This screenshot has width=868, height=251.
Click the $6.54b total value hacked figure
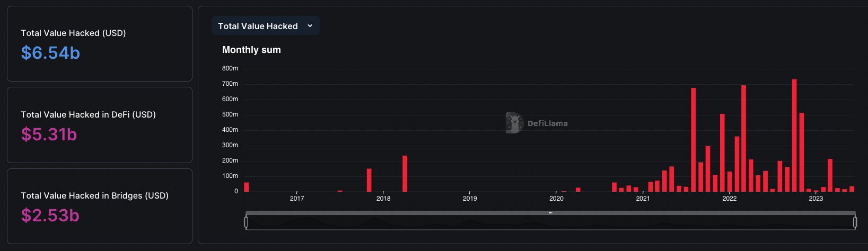50,53
